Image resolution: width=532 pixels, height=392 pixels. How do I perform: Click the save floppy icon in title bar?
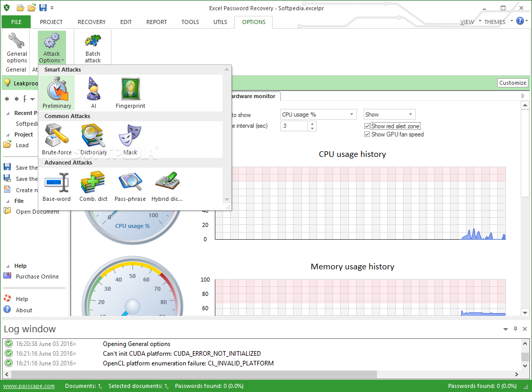click(43, 8)
